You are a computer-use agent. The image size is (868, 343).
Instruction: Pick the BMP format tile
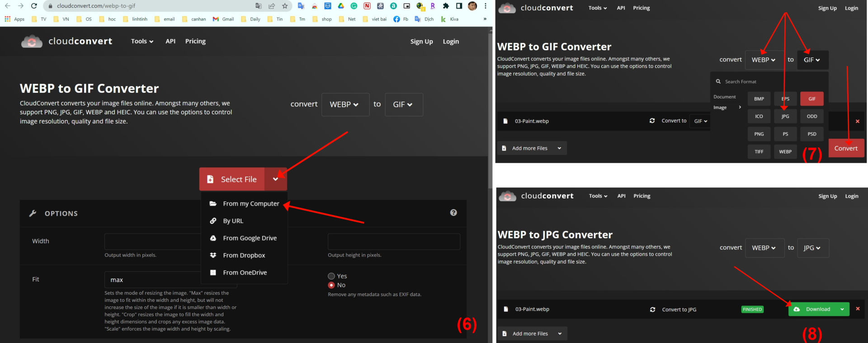[759, 99]
